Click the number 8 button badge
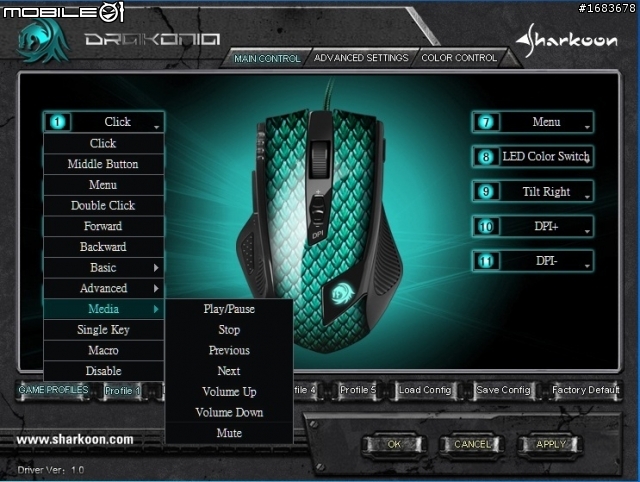 click(486, 157)
